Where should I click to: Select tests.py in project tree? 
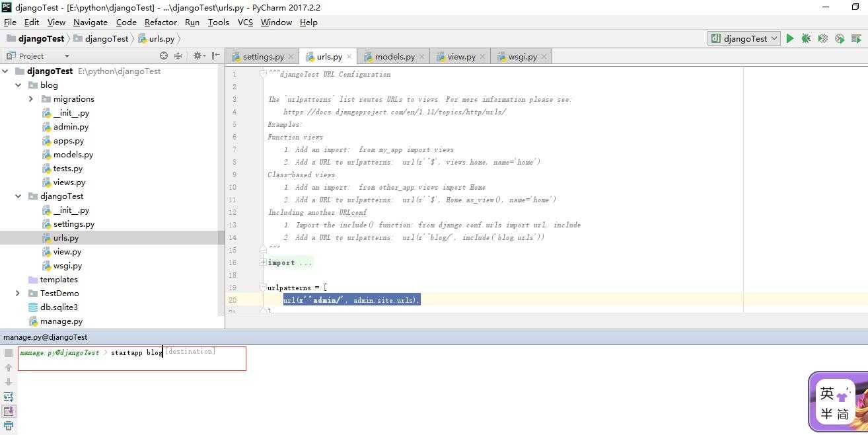click(68, 168)
